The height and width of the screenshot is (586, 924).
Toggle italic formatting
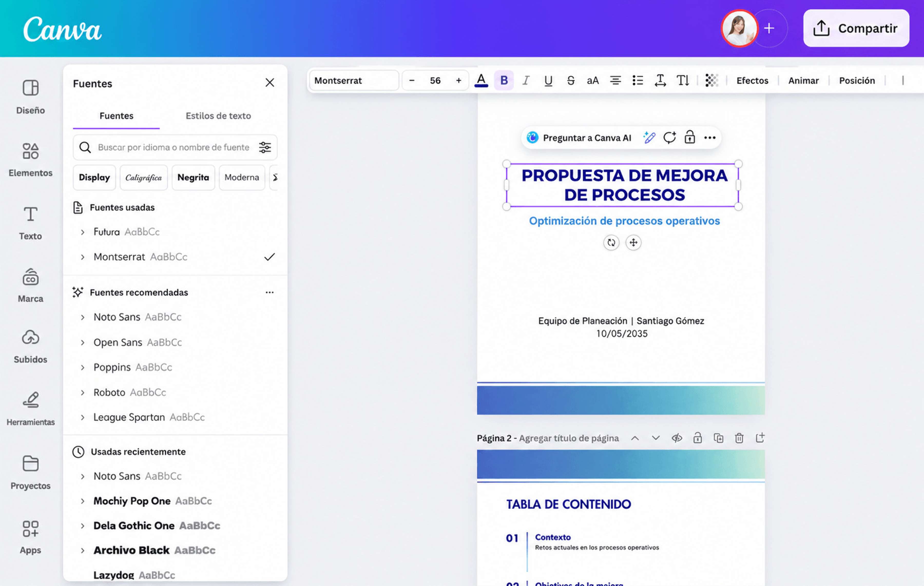pyautogui.click(x=526, y=81)
